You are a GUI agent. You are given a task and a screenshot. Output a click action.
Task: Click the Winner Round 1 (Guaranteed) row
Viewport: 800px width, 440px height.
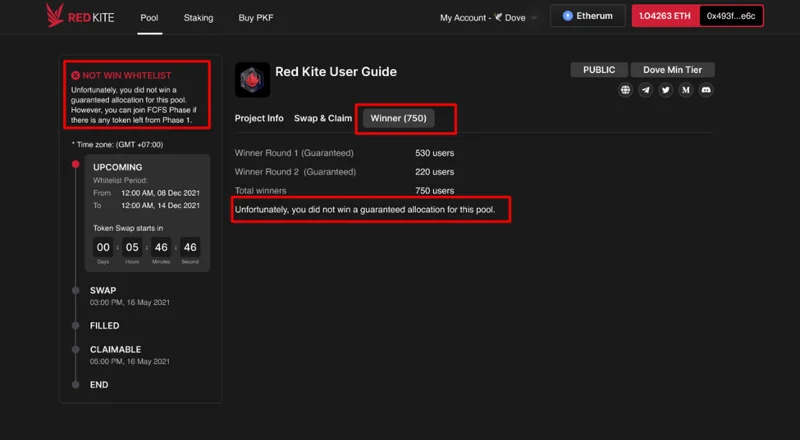tap(344, 153)
